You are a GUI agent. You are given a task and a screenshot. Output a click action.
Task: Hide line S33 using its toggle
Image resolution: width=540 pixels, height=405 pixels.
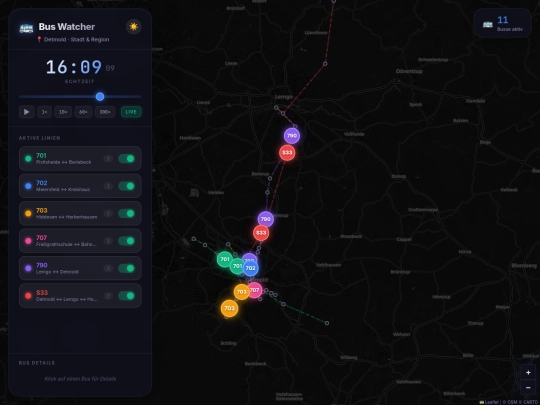coord(126,295)
